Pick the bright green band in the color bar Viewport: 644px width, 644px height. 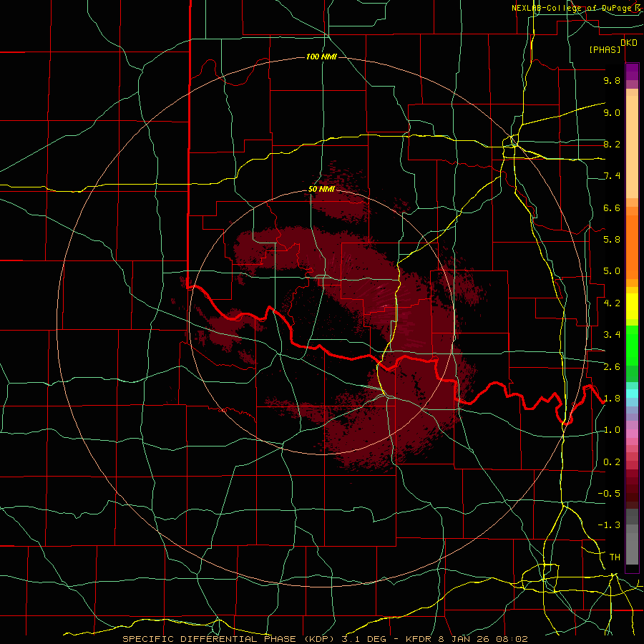coord(632,345)
